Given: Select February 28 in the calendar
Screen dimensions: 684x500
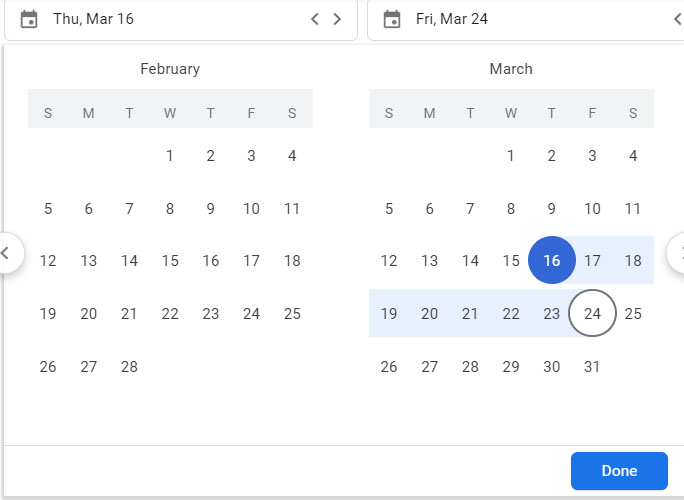Looking at the screenshot, I should tap(129, 367).
